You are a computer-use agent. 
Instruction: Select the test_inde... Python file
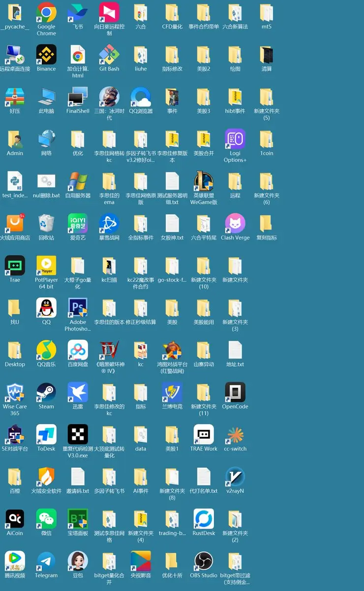click(x=15, y=181)
